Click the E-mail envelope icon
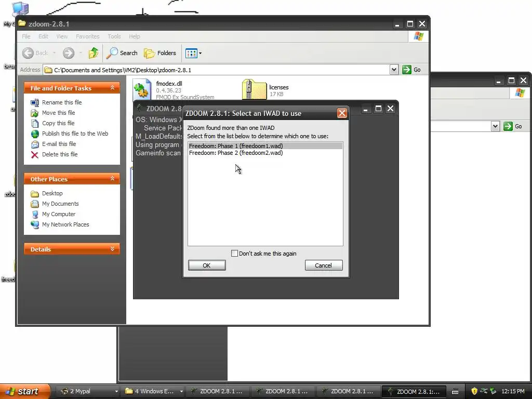Screen dimensions: 532x399 click(x=35, y=144)
